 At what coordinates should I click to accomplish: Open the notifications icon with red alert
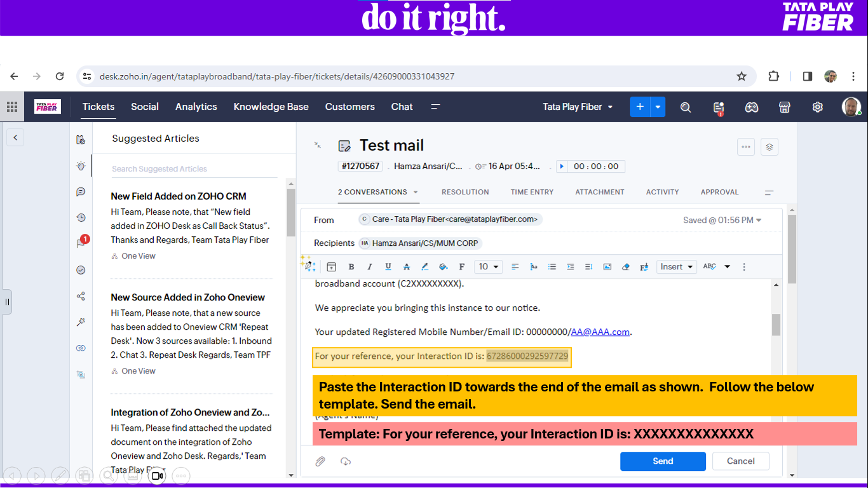click(x=719, y=107)
